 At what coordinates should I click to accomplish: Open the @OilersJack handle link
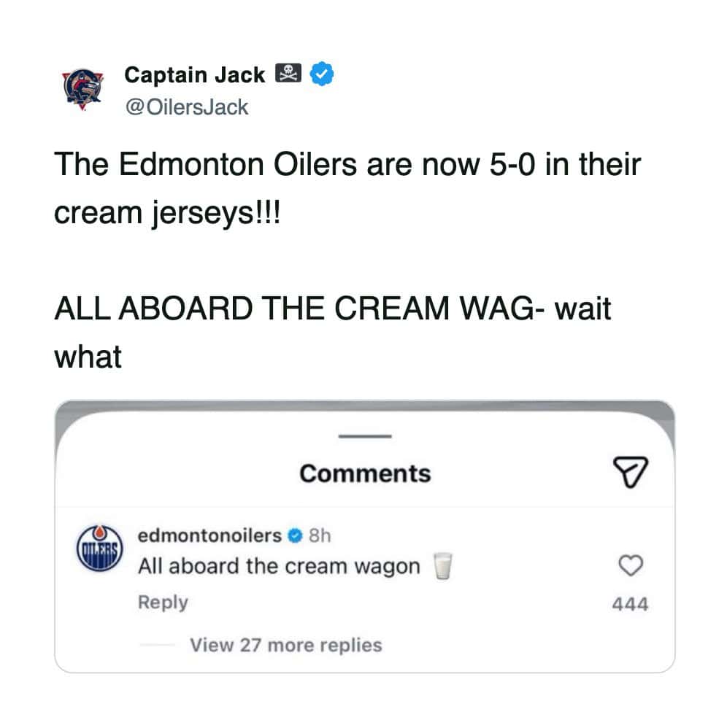(x=186, y=107)
